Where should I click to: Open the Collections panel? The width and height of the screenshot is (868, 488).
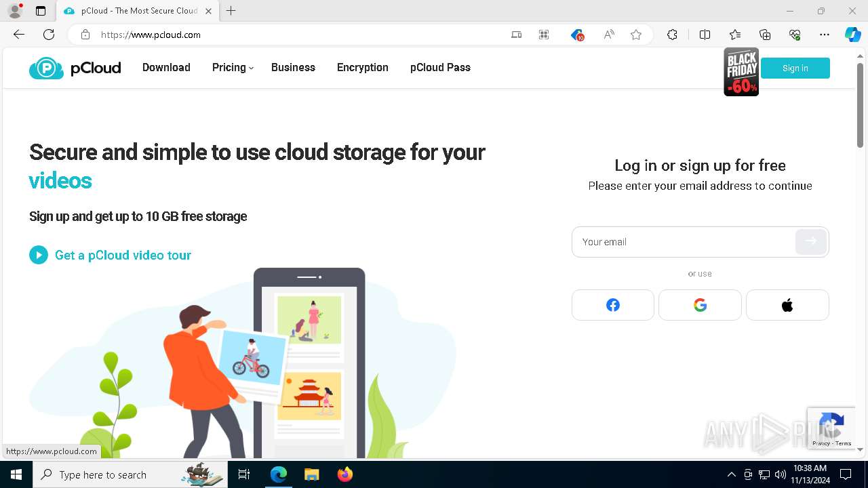[765, 35]
